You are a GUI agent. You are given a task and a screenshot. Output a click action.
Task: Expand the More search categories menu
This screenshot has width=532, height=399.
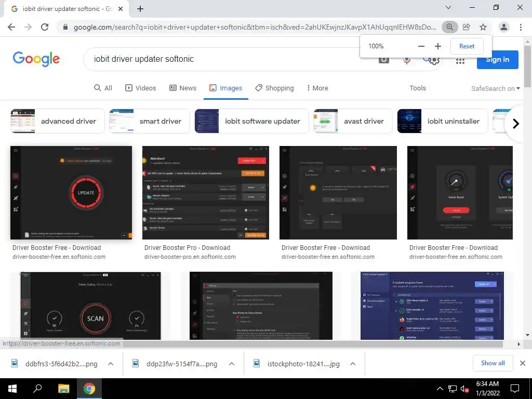coord(317,88)
